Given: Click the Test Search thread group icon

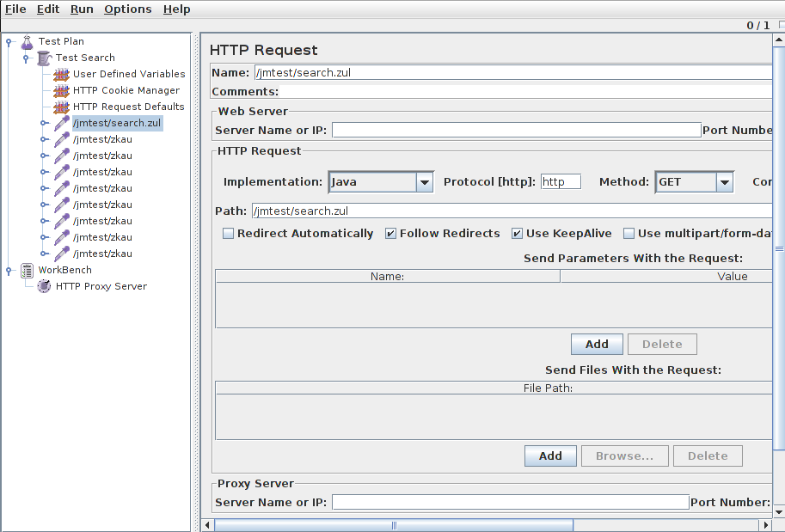Looking at the screenshot, I should [x=45, y=58].
